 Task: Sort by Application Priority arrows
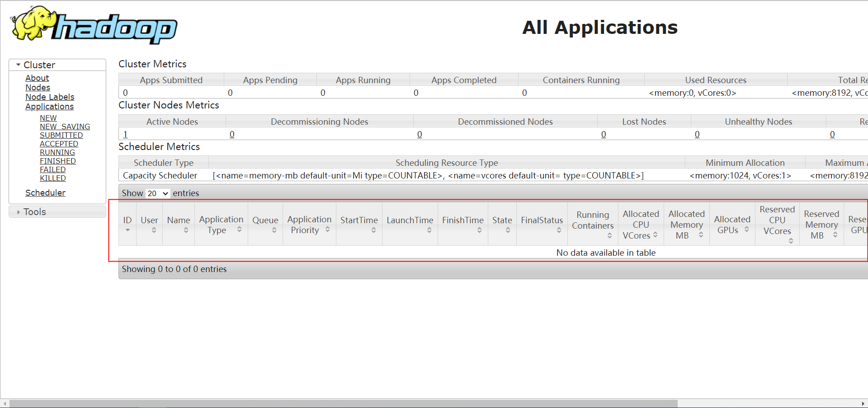point(327,229)
